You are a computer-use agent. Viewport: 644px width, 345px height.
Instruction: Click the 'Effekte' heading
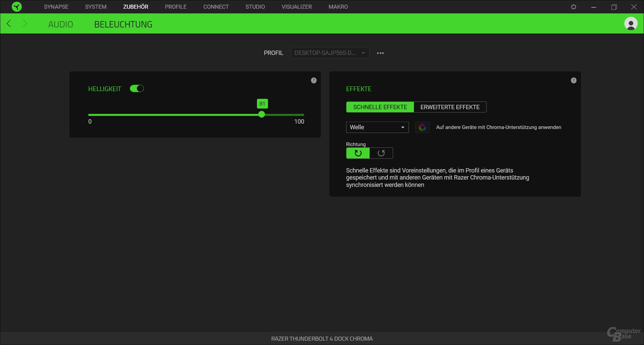pyautogui.click(x=359, y=89)
